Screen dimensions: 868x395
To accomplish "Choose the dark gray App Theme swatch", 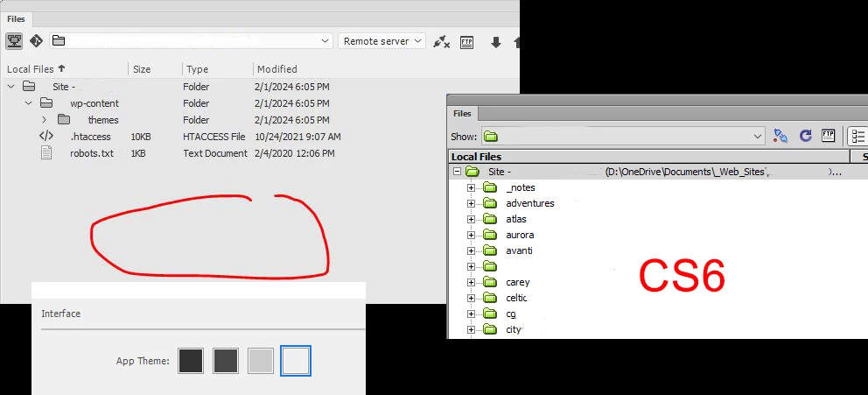I will [225, 361].
